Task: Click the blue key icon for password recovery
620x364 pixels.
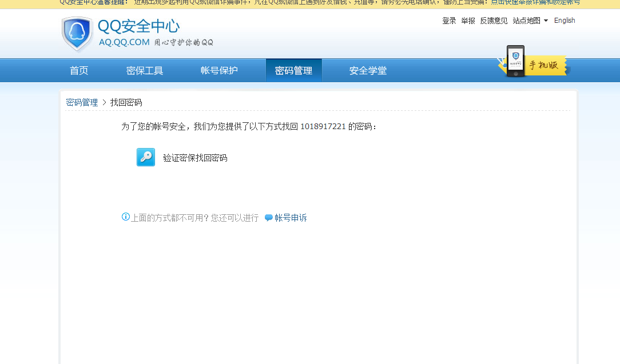Action: click(145, 157)
